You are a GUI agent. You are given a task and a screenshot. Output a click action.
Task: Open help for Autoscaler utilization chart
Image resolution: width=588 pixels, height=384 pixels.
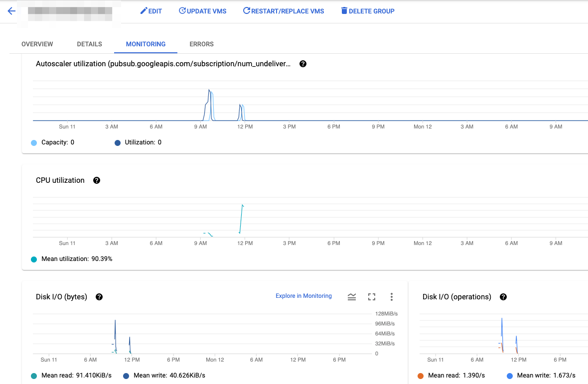pos(302,64)
